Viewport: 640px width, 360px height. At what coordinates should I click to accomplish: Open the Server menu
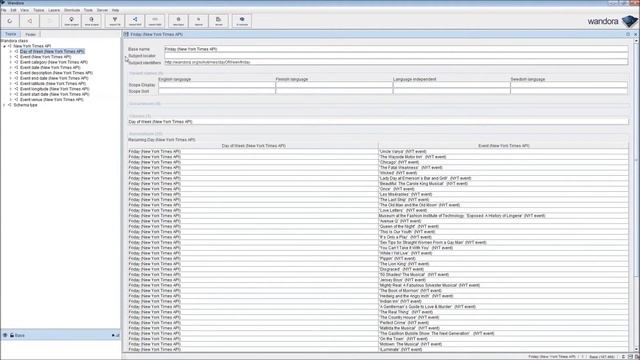coord(102,10)
